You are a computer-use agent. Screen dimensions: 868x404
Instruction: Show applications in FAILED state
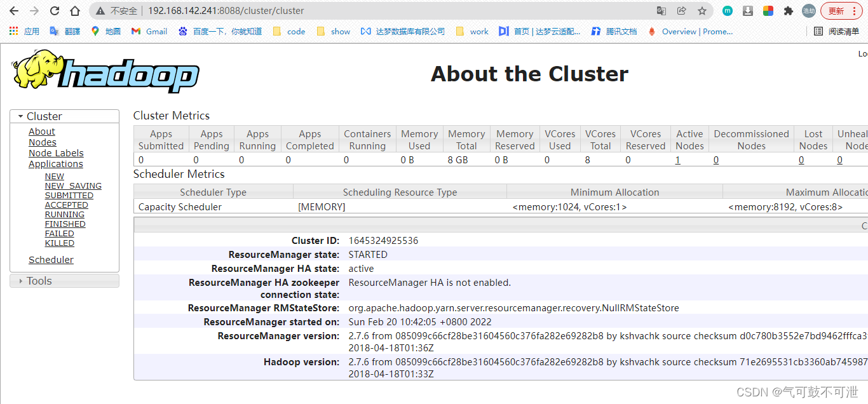pos(60,234)
